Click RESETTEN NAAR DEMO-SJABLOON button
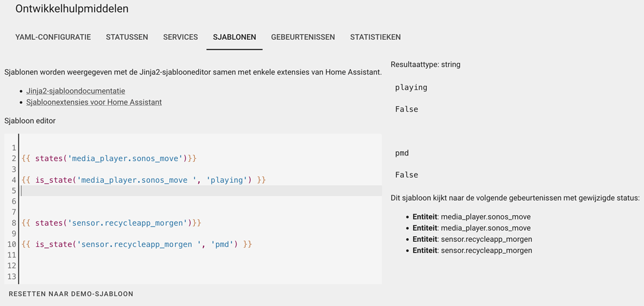This screenshot has height=306, width=644. pyautogui.click(x=71, y=294)
